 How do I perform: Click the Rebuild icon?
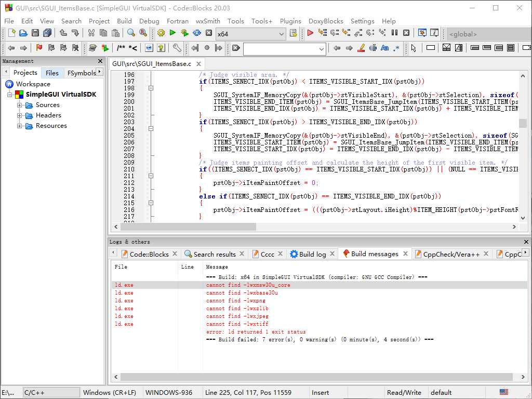(x=197, y=33)
